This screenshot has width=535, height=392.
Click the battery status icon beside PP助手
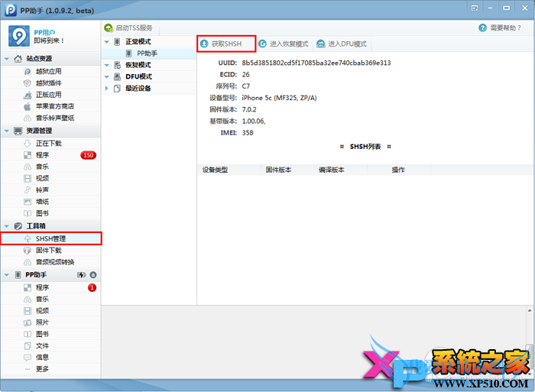81,274
